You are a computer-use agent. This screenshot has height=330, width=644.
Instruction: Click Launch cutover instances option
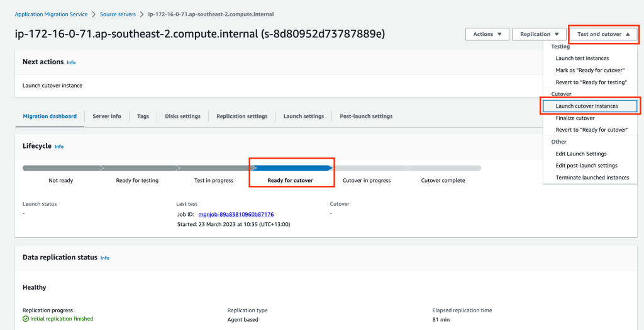point(587,106)
